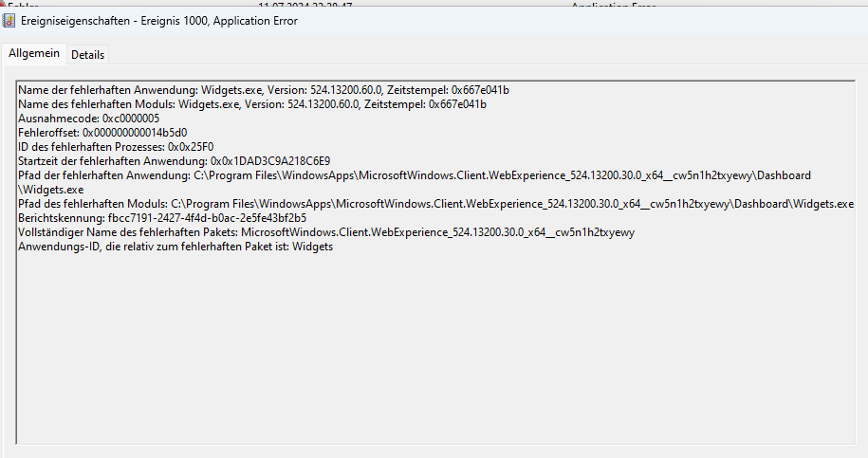This screenshot has width=868, height=458.
Task: Click the 'Vollständiger Name des fehlerhaften Pakets' line
Action: click(x=326, y=232)
